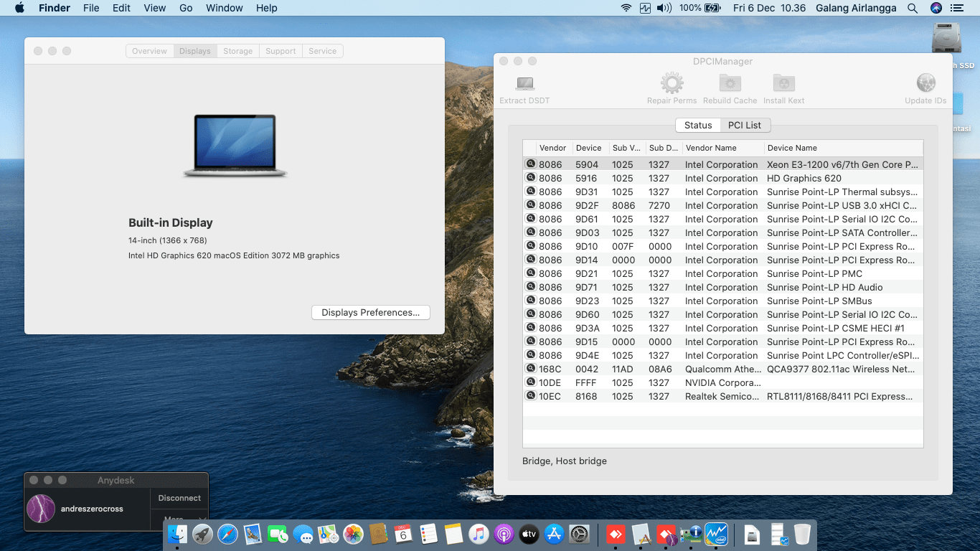Click magnifier icon for Sunrise Point-LP PMC row

[530, 273]
